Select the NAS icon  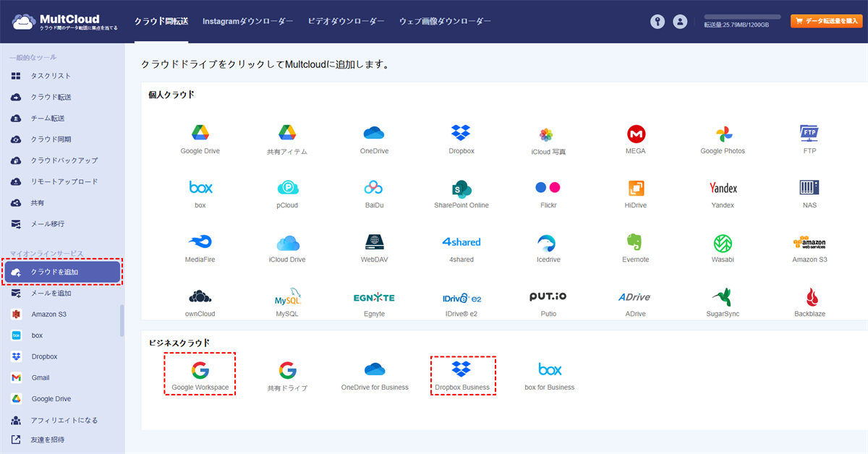click(809, 188)
